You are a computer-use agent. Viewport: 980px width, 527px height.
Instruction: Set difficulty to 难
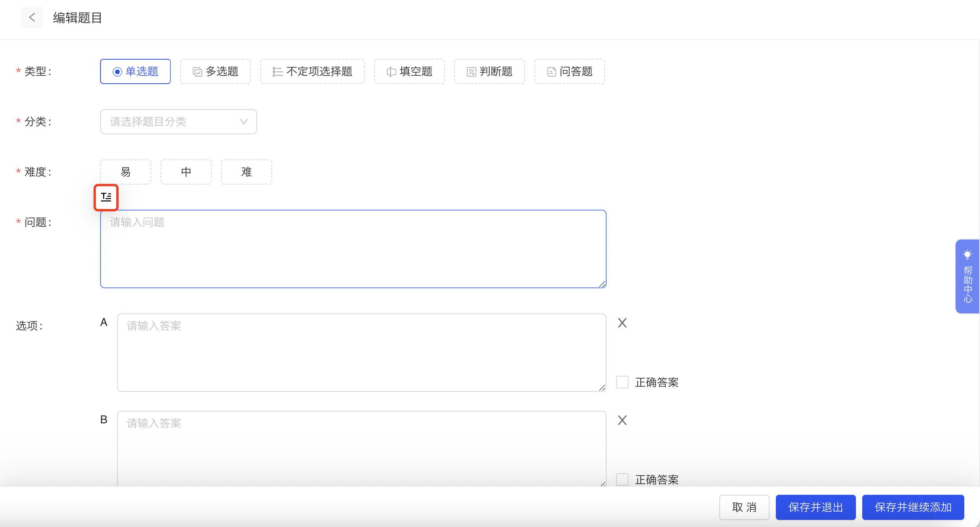coord(247,172)
